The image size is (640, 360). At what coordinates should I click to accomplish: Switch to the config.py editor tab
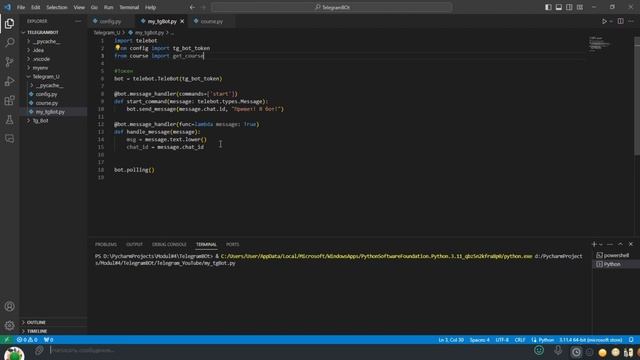110,21
